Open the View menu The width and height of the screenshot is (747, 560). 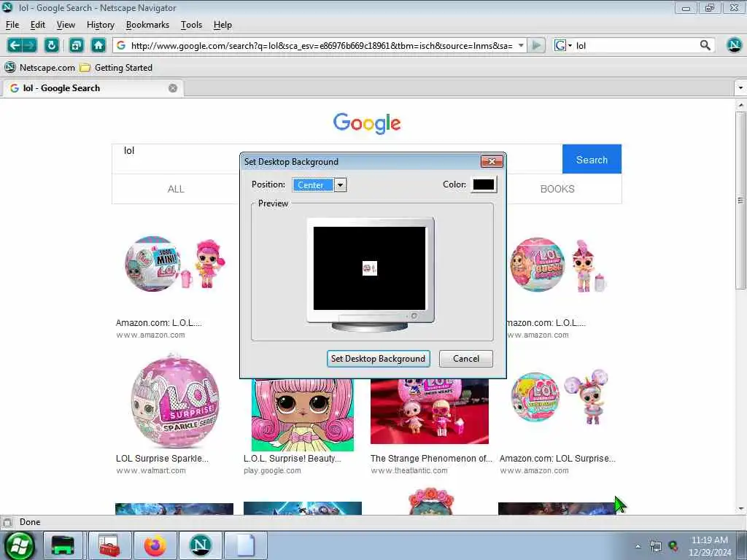click(66, 25)
